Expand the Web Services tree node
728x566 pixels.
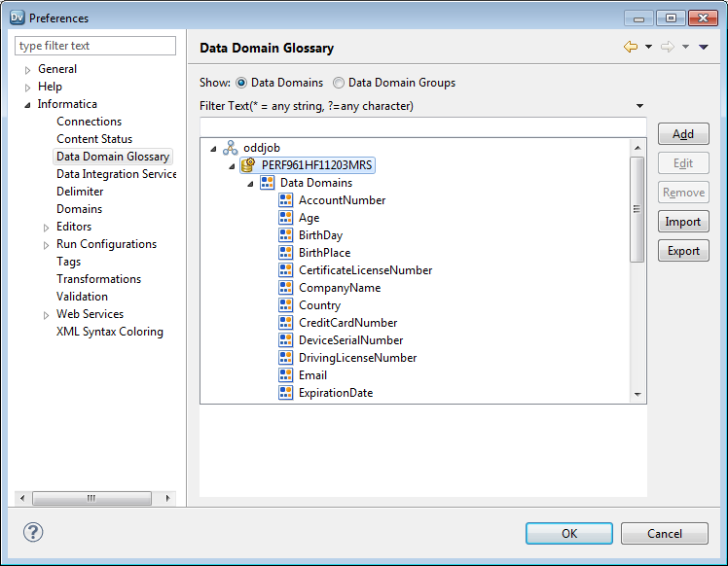(47, 315)
